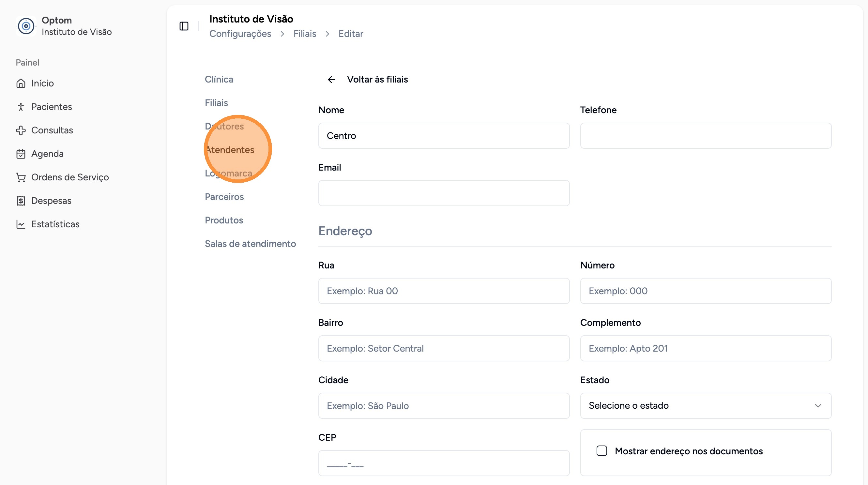Enable Mostrar endereço nos documentos checkbox
This screenshot has height=485, width=868.
point(602,451)
